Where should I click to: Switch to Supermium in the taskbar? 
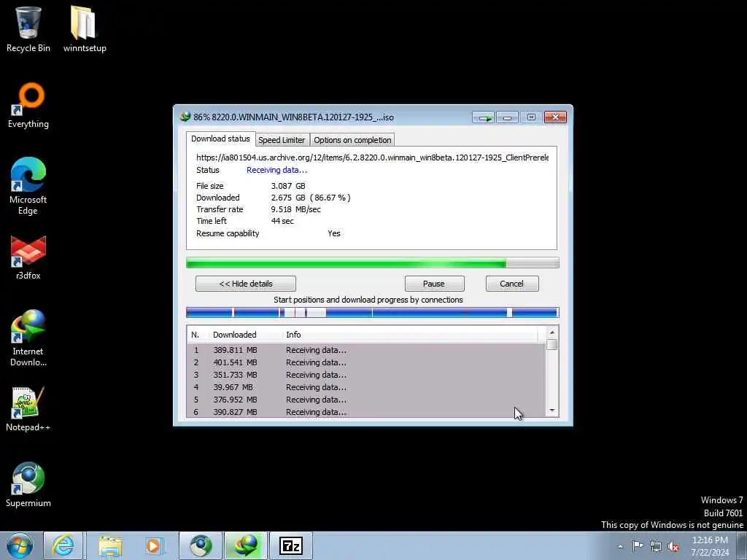point(201,545)
